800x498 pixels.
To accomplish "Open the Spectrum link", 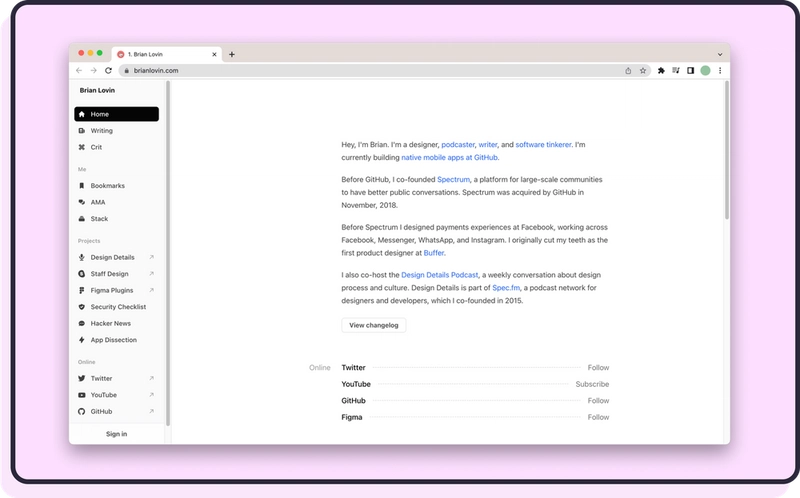I will click(453, 180).
